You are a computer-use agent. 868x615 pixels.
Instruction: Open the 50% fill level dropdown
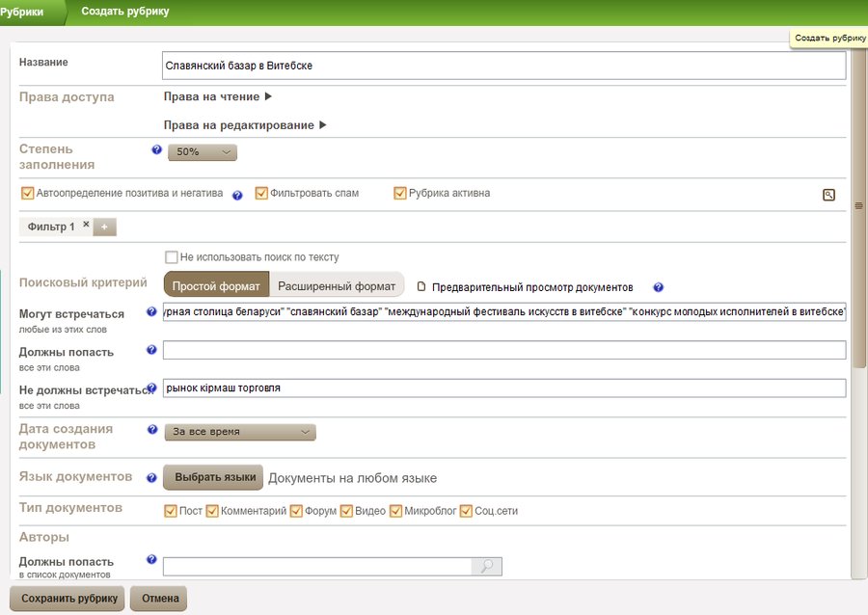click(203, 152)
